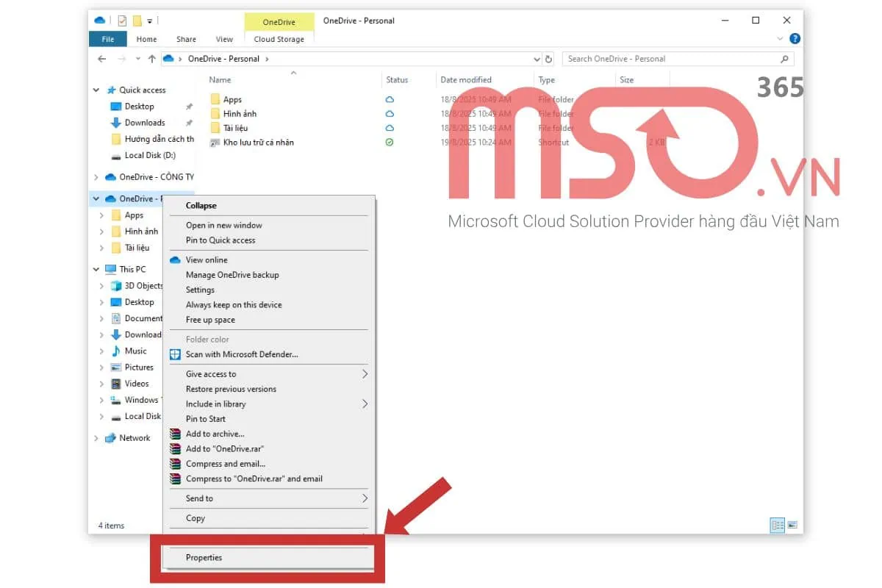Choose Compress and email entry
Viewport: 882px width, 588px height.
(x=269, y=464)
